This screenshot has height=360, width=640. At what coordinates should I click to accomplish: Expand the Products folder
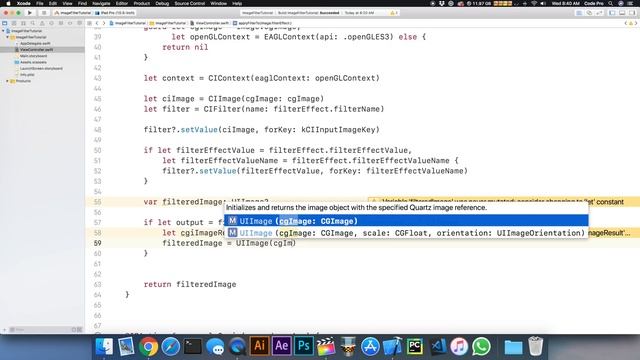click(x=7, y=81)
